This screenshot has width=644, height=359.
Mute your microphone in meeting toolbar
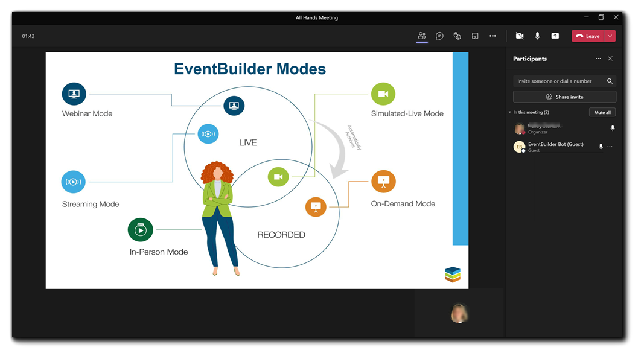coord(537,36)
